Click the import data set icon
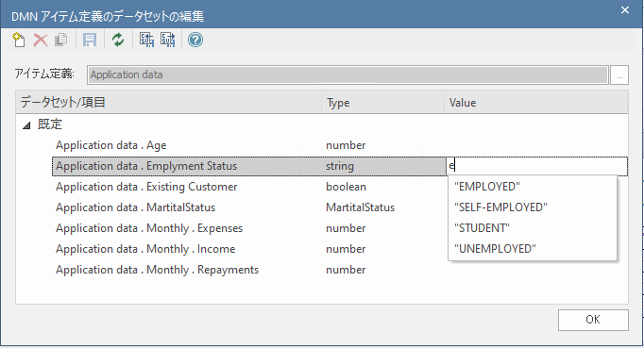The height and width of the screenshot is (348, 644). (146, 40)
